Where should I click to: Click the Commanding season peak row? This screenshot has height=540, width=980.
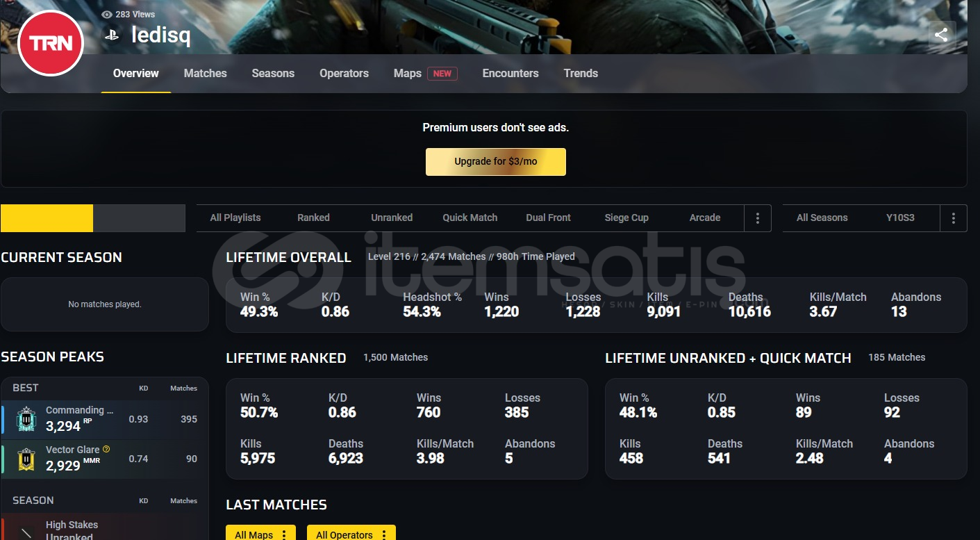click(105, 419)
